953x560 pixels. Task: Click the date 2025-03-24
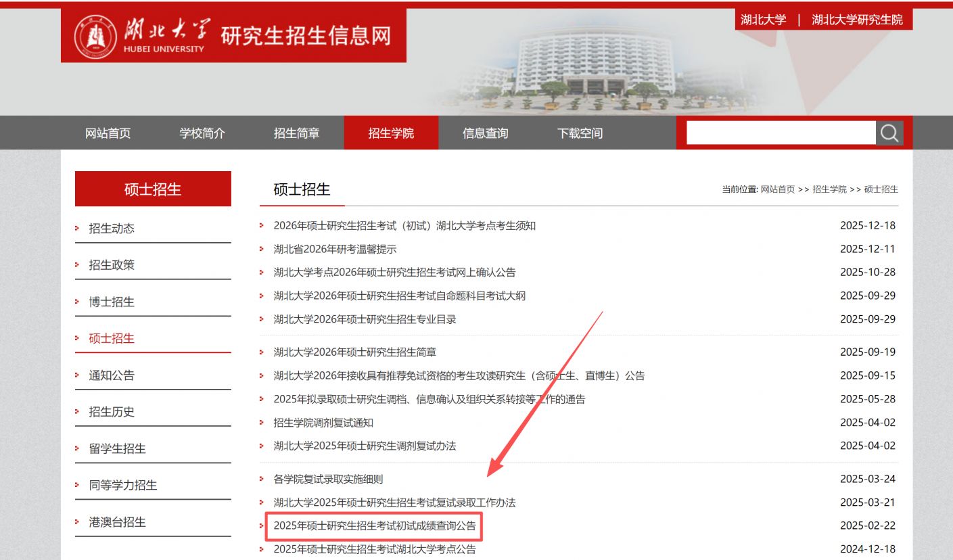coord(868,479)
